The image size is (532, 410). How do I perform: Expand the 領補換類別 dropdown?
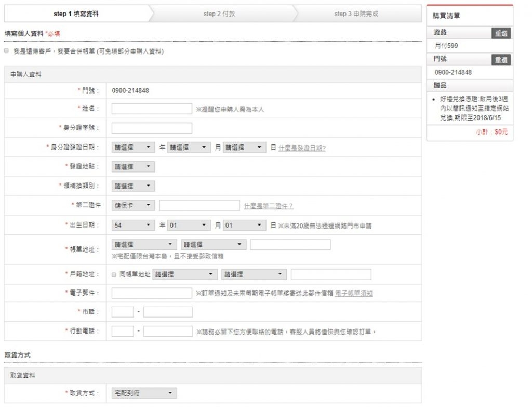(x=134, y=186)
